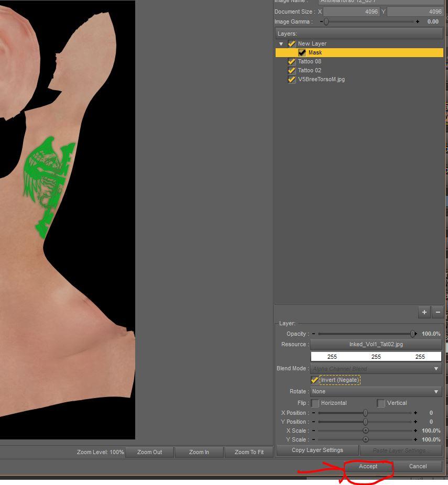The width and height of the screenshot is (448, 485).
Task: Click the Layers: panel header
Action: click(x=359, y=34)
